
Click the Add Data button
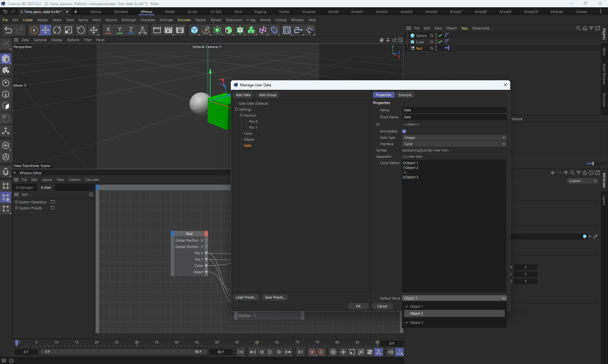click(x=243, y=95)
